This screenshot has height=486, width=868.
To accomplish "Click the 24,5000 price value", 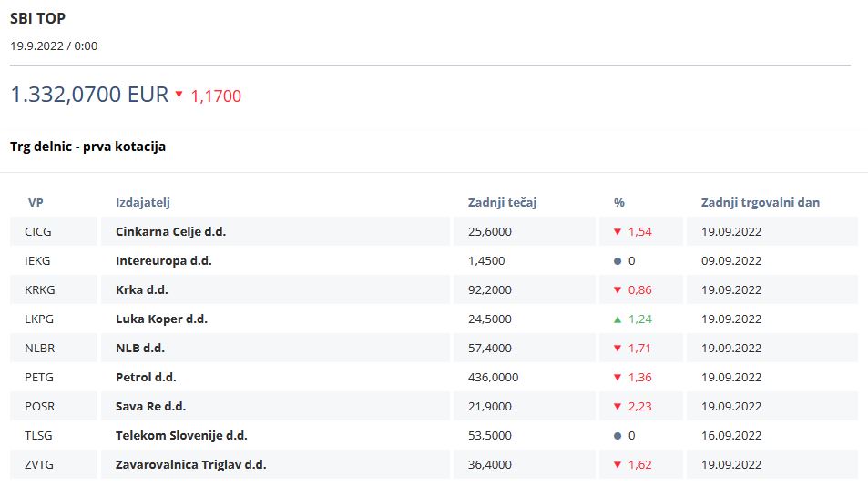I will pos(490,319).
